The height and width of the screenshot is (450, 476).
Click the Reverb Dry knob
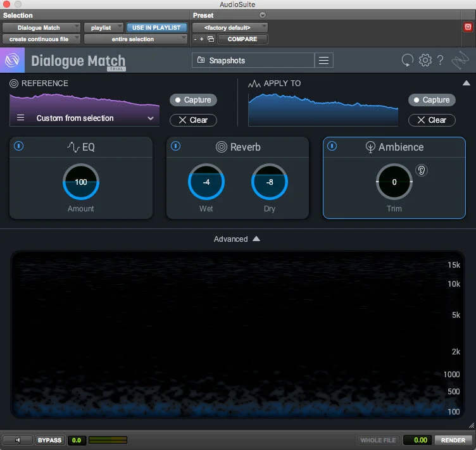point(269,182)
